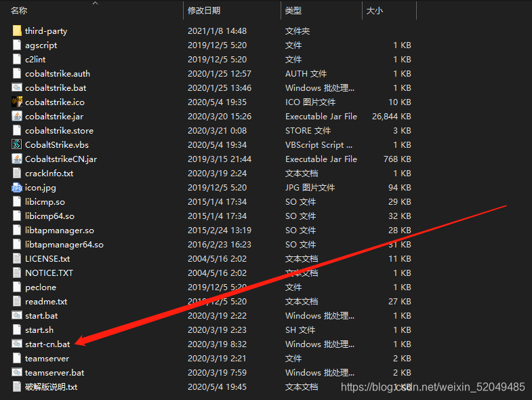Select file name 破解版说明.txt
This screenshot has width=532, height=400.
pos(52,387)
